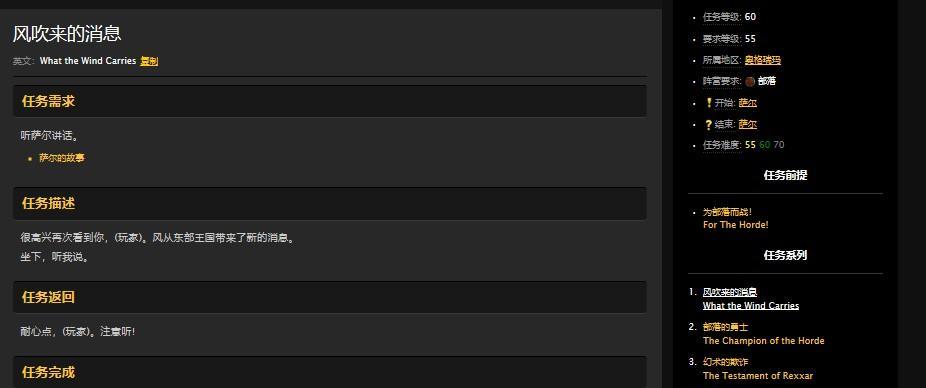Click the 任务难度 dotted label
This screenshot has height=388, width=926.
(x=722, y=145)
